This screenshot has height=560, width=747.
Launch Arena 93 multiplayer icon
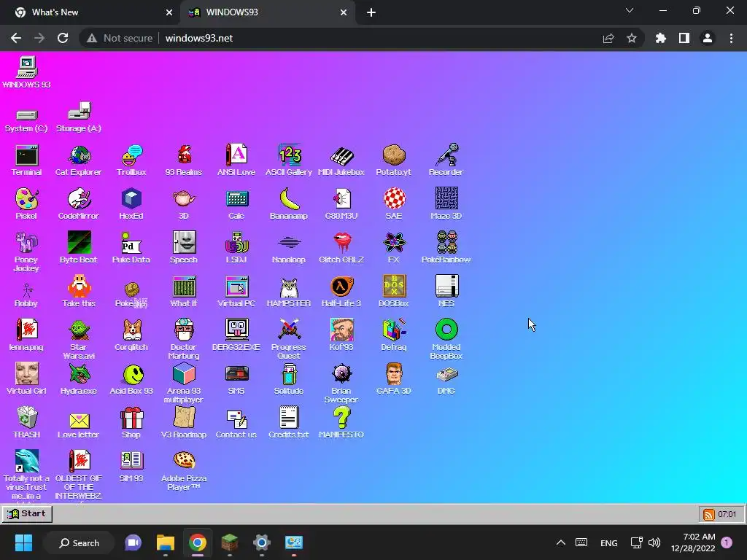pyautogui.click(x=184, y=383)
